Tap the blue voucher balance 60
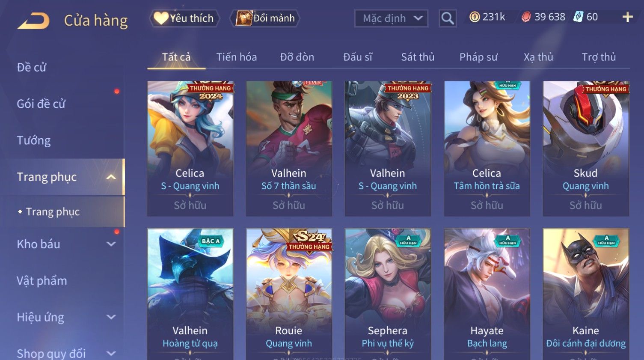The image size is (644, 360). (586, 17)
